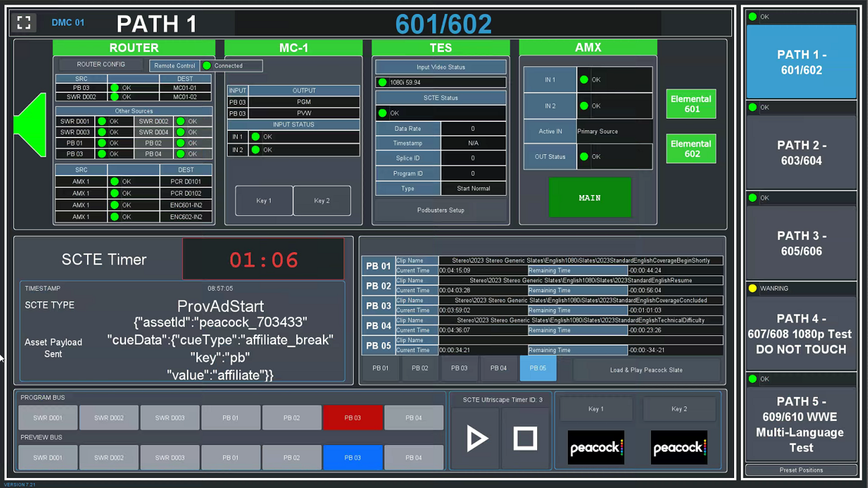Click the right Peacock logo under Key 2
Image resolution: width=868 pixels, height=488 pixels.
(x=678, y=447)
